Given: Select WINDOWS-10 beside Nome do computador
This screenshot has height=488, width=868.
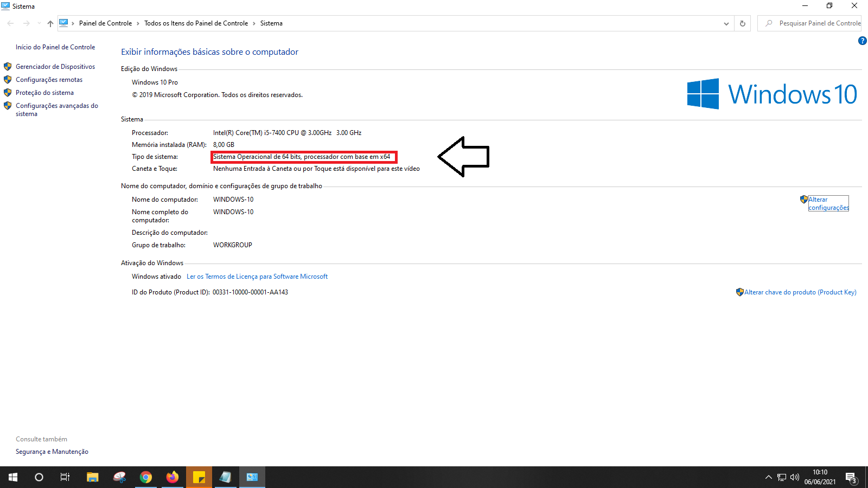Looking at the screenshot, I should coord(233,200).
